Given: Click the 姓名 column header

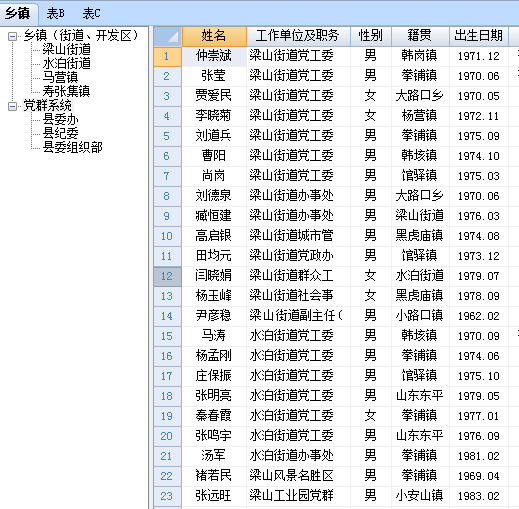Looking at the screenshot, I should (214, 37).
